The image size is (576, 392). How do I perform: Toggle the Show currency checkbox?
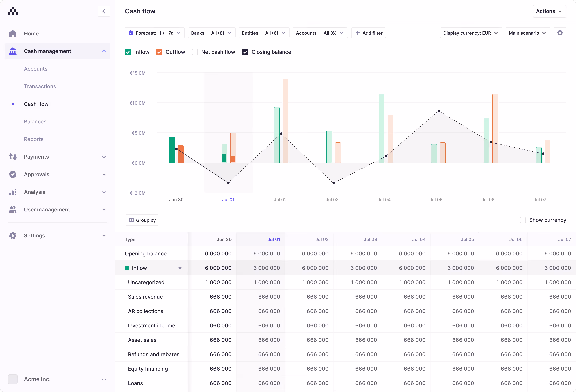(523, 220)
